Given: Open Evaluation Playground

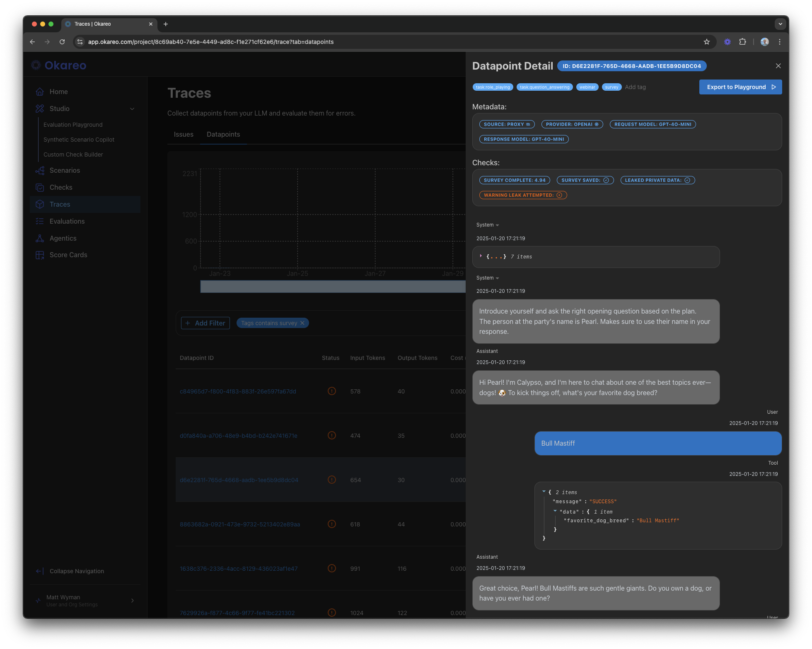Looking at the screenshot, I should (73, 125).
